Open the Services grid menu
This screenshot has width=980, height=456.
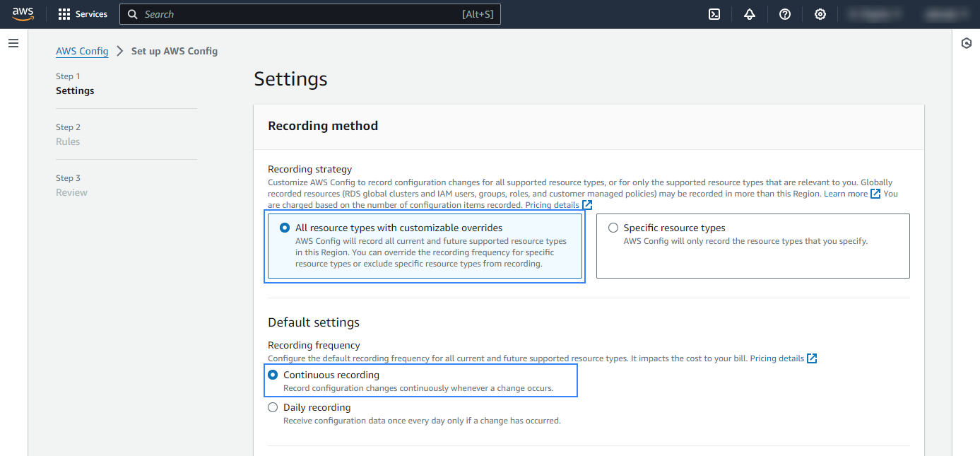[x=83, y=14]
